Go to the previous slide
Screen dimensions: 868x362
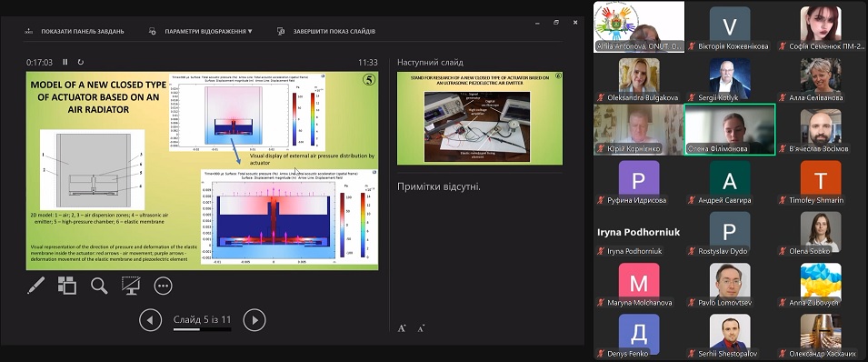point(150,320)
